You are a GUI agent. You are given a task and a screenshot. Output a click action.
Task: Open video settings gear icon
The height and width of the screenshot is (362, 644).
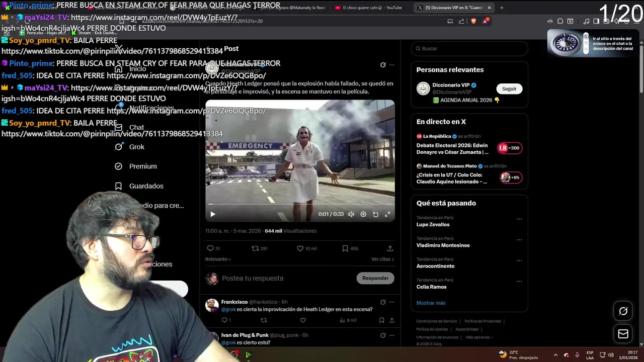363,214
